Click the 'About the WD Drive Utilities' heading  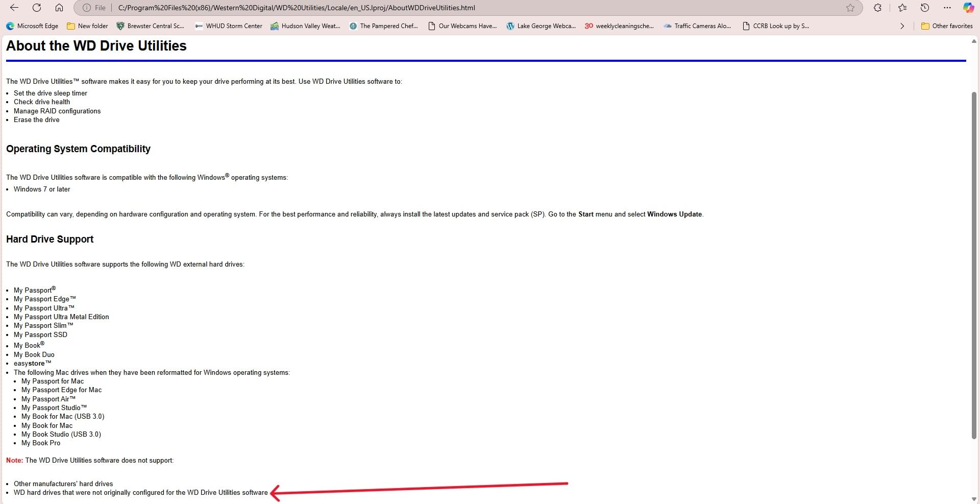click(x=96, y=46)
